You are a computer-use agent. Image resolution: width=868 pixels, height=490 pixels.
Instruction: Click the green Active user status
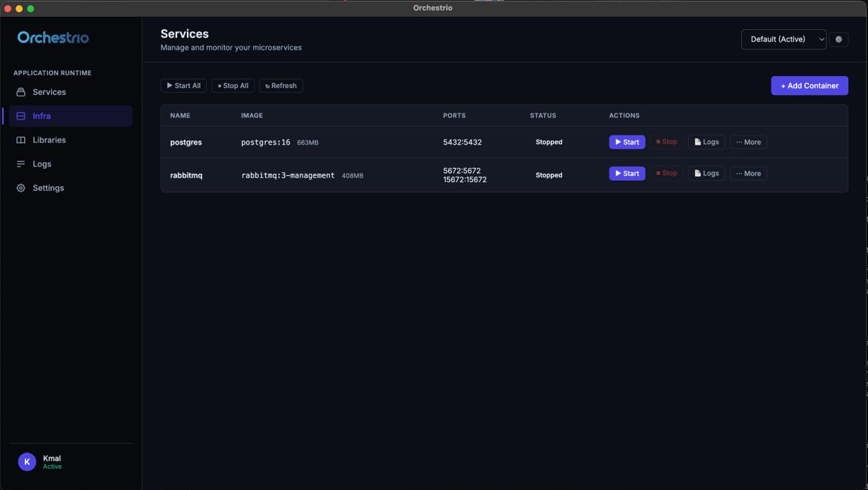(x=52, y=467)
